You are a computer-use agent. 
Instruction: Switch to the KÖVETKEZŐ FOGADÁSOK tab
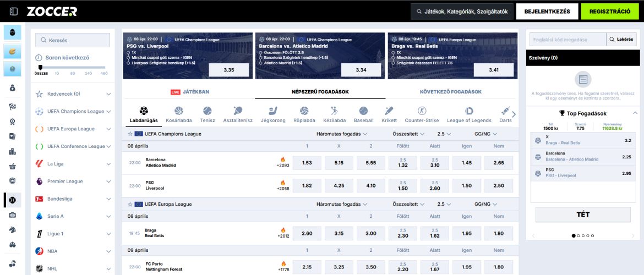(x=451, y=92)
